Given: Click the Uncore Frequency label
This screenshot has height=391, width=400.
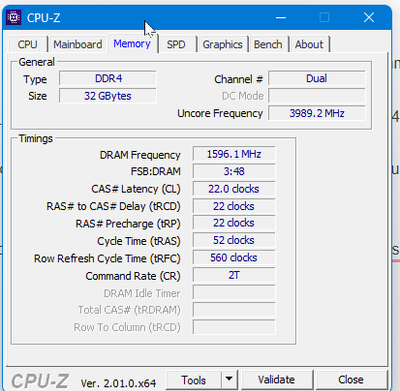Looking at the screenshot, I should (x=220, y=113).
